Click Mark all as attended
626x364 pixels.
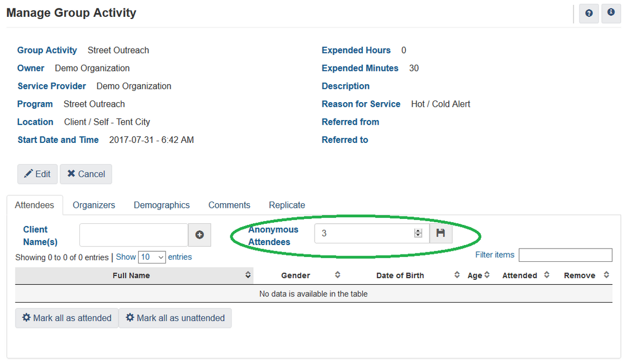pos(67,318)
